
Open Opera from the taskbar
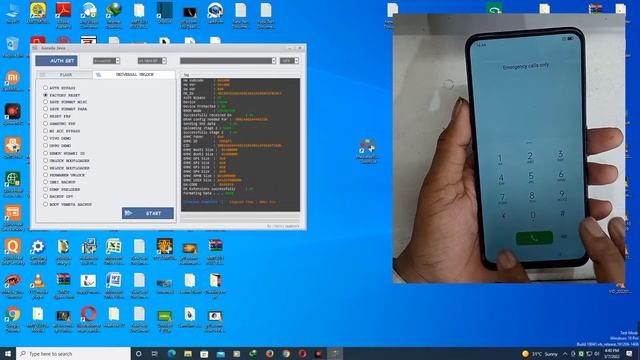[x=302, y=353]
